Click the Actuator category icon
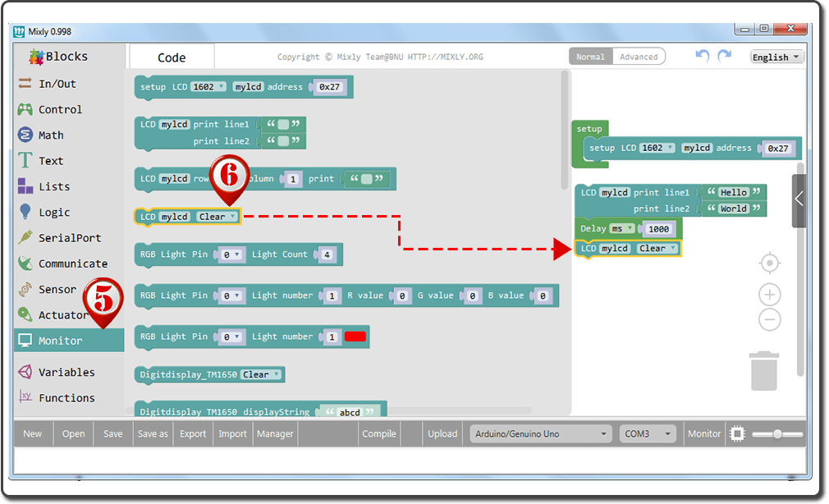Screen dimensions: 829x504 click(x=25, y=314)
